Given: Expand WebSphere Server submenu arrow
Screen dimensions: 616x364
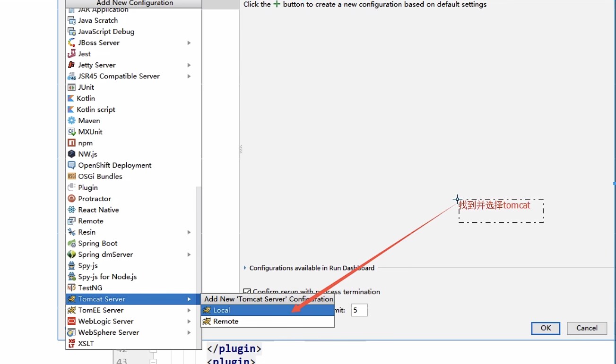Looking at the screenshot, I should [189, 332].
